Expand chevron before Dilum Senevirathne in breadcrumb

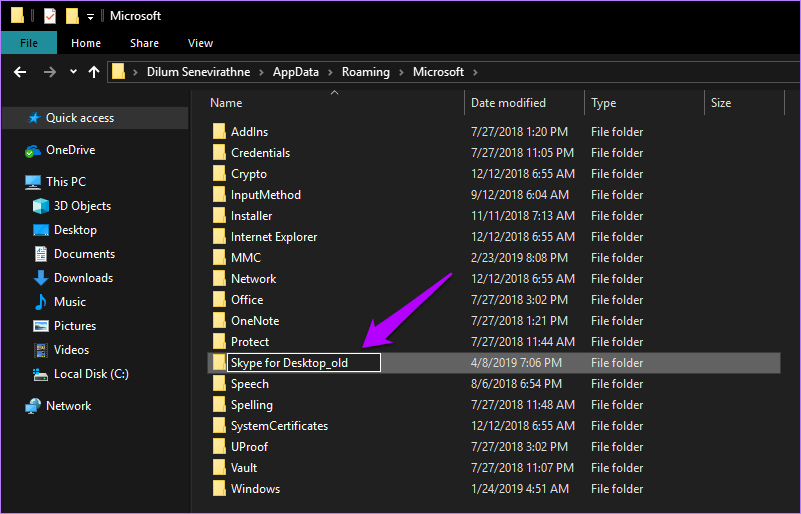(x=135, y=73)
